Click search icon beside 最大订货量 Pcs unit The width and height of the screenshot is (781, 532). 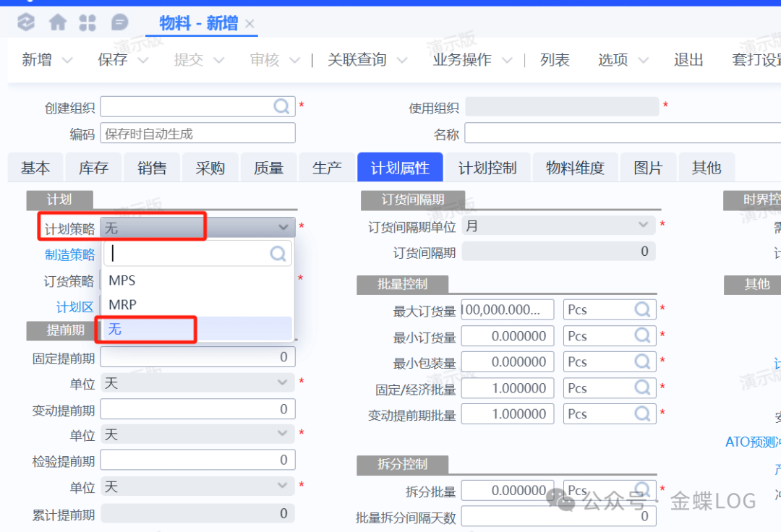pyautogui.click(x=643, y=310)
